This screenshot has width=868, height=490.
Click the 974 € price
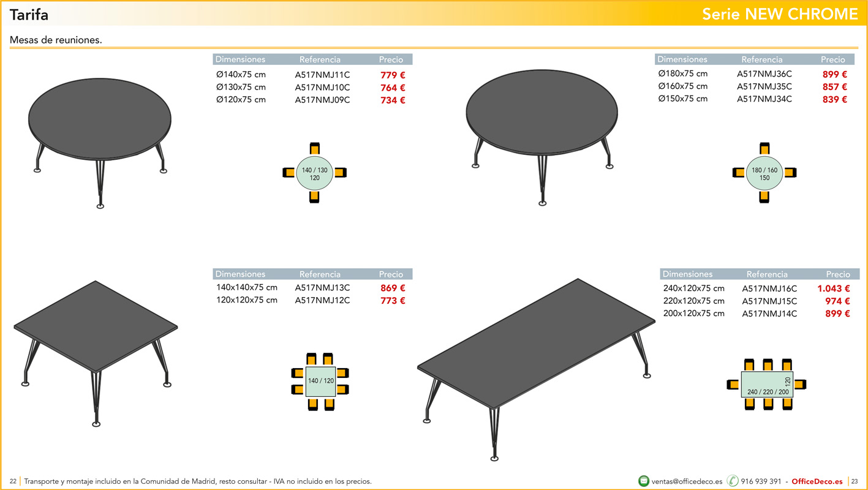pos(837,301)
